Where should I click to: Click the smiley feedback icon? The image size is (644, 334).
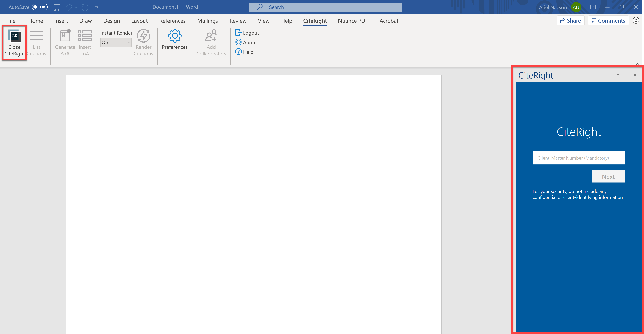[636, 20]
